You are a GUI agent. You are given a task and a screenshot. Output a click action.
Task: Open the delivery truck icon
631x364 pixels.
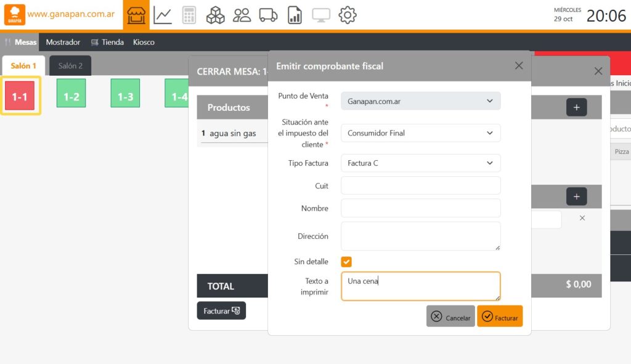coord(268,15)
